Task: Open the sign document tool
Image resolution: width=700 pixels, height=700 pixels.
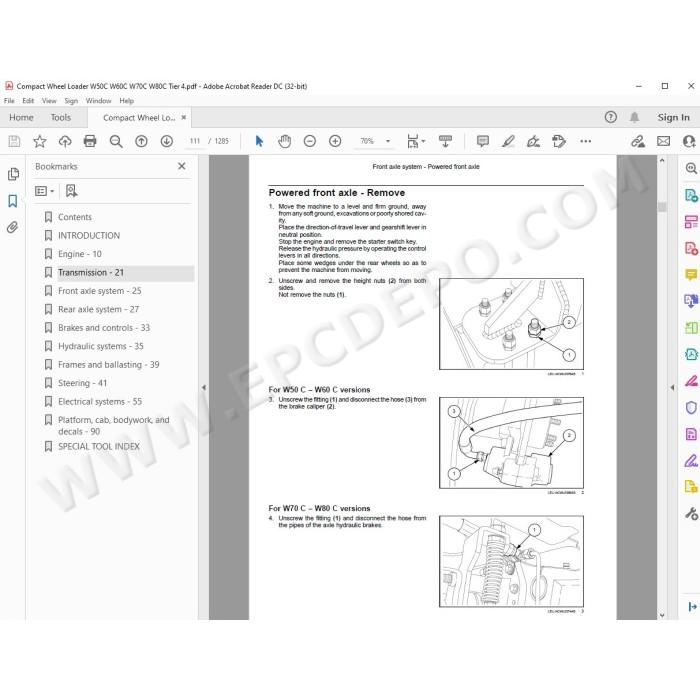Action: [x=533, y=142]
